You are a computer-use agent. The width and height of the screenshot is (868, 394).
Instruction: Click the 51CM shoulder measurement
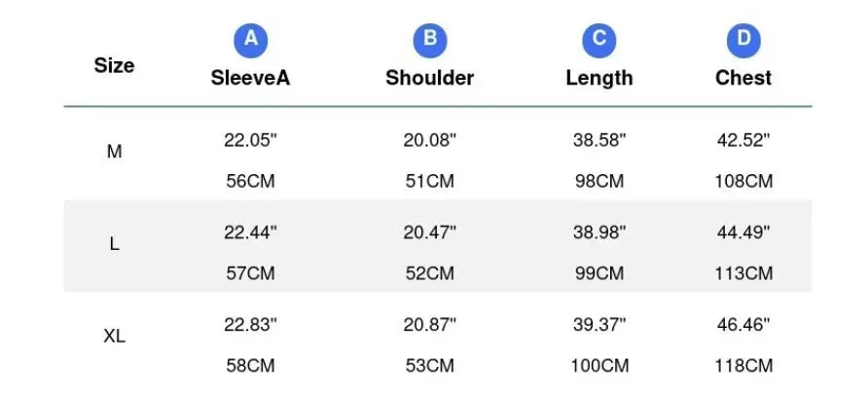pos(429,182)
